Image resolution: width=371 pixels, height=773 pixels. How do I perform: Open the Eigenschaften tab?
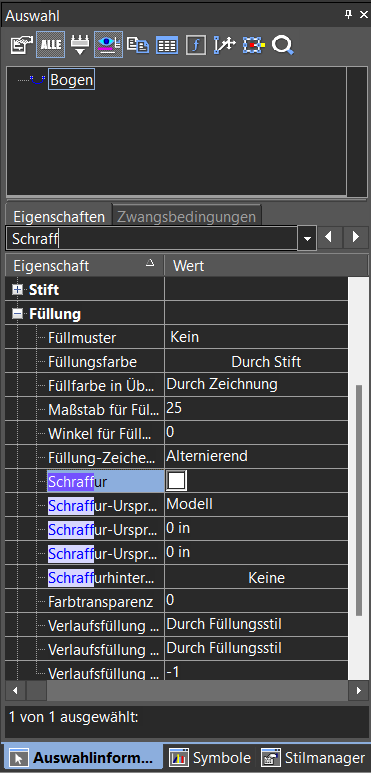[x=59, y=216]
